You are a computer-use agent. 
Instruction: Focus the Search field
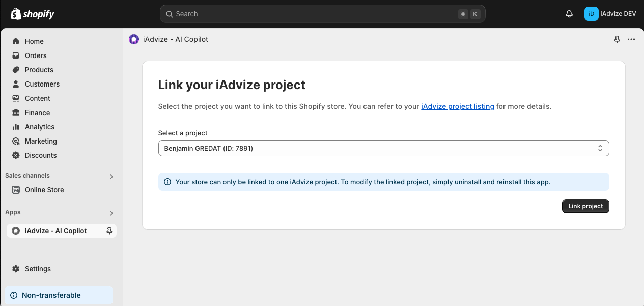(322, 14)
